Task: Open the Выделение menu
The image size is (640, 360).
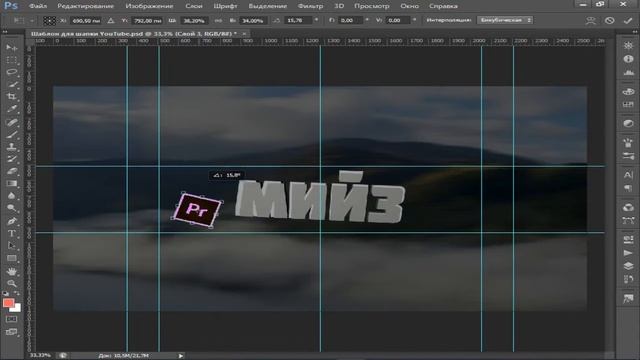Action: click(x=268, y=6)
